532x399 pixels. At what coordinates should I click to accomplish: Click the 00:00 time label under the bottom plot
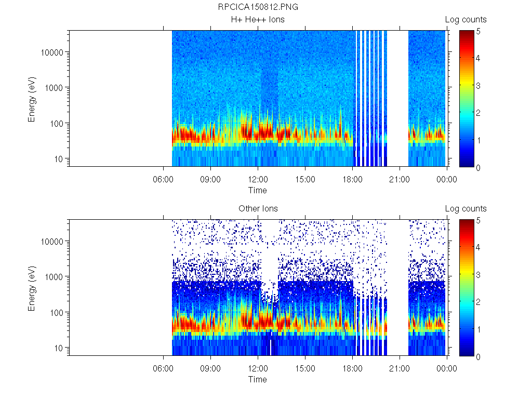447,368
